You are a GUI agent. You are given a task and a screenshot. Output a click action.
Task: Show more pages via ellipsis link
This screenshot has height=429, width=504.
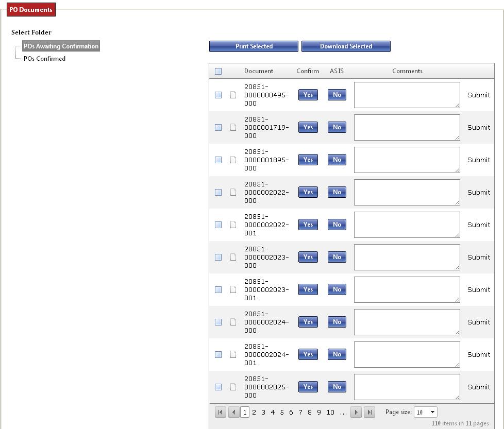pyautogui.click(x=343, y=413)
